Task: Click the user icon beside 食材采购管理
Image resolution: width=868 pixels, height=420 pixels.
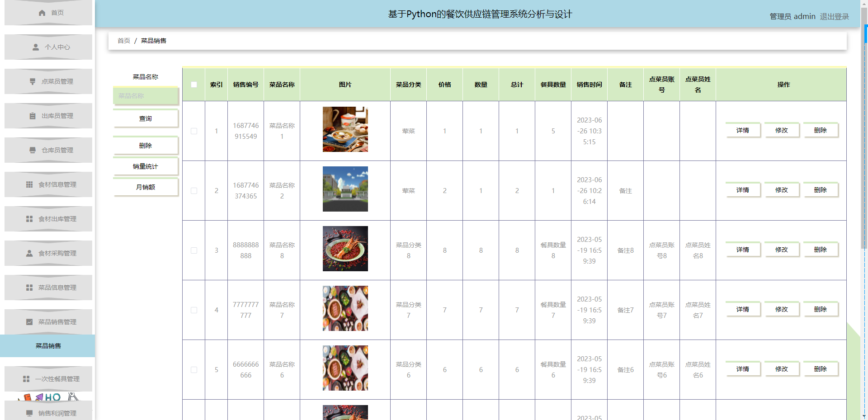Action: pyautogui.click(x=29, y=253)
